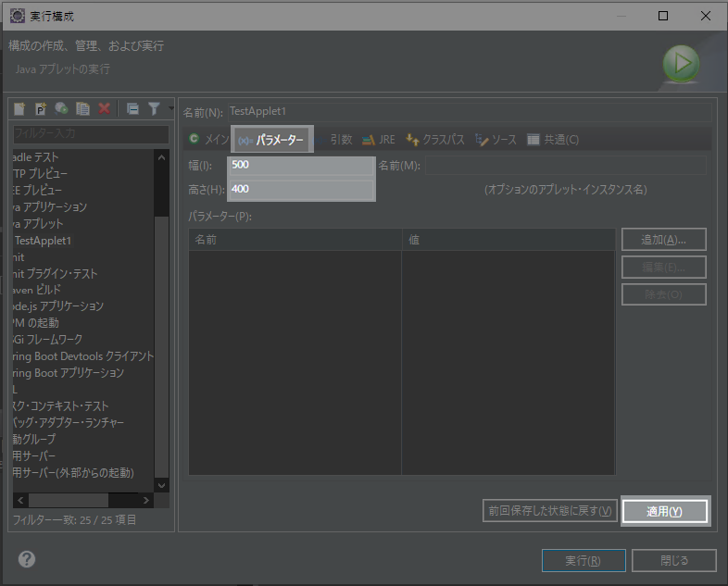Click the 名前 column header in parameters table
Image resolution: width=728 pixels, height=586 pixels.
tap(295, 240)
